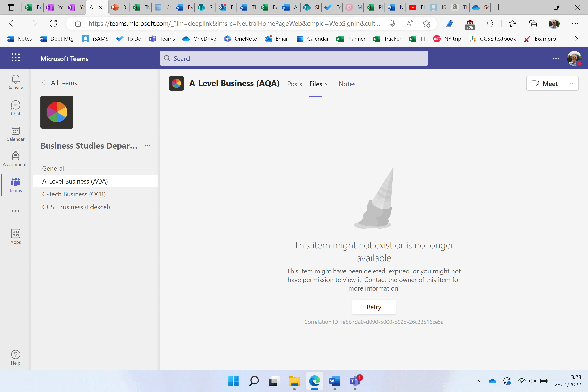This screenshot has height=392, width=588.
Task: Open more options for Business Studies team
Action: click(x=147, y=145)
